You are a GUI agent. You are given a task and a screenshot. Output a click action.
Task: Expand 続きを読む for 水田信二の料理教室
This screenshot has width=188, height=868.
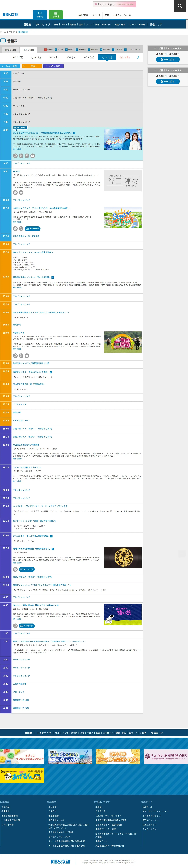coord(17,459)
